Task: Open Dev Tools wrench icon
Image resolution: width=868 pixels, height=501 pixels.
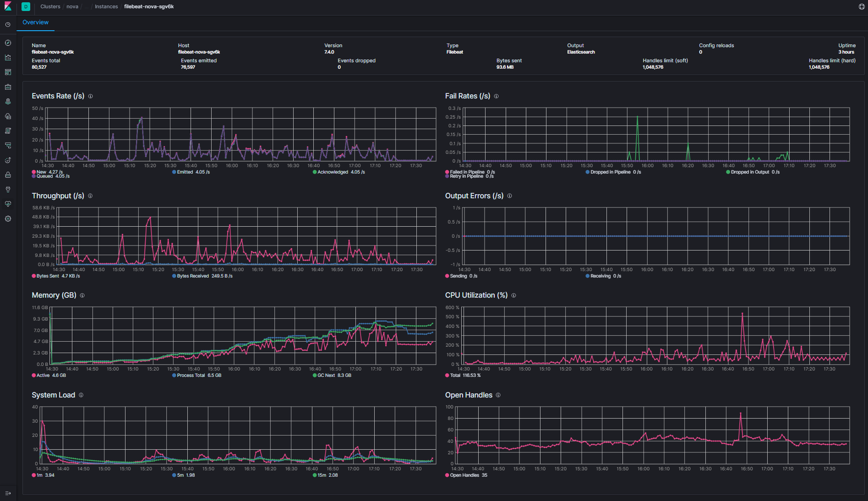Action: coord(8,190)
